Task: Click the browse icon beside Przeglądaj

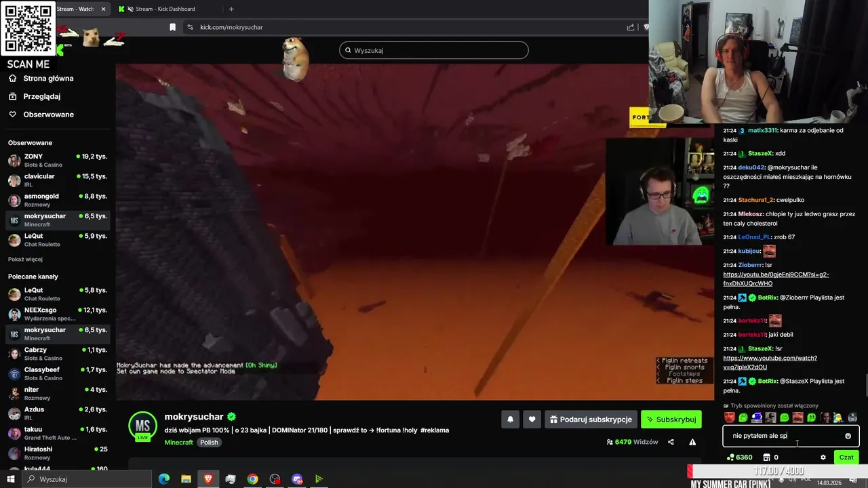Action: click(x=13, y=96)
